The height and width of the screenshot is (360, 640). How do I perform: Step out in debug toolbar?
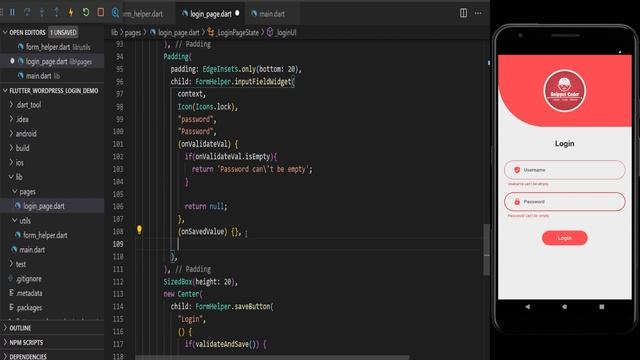(56, 12)
